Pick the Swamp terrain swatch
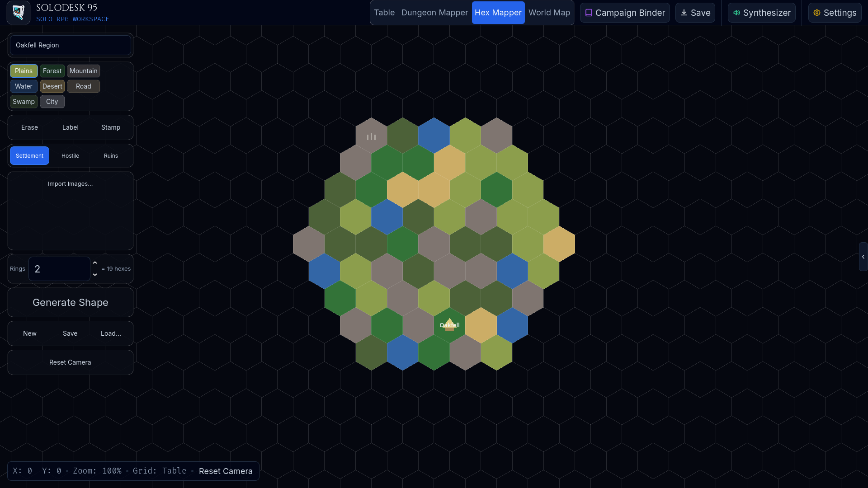 [x=24, y=102]
